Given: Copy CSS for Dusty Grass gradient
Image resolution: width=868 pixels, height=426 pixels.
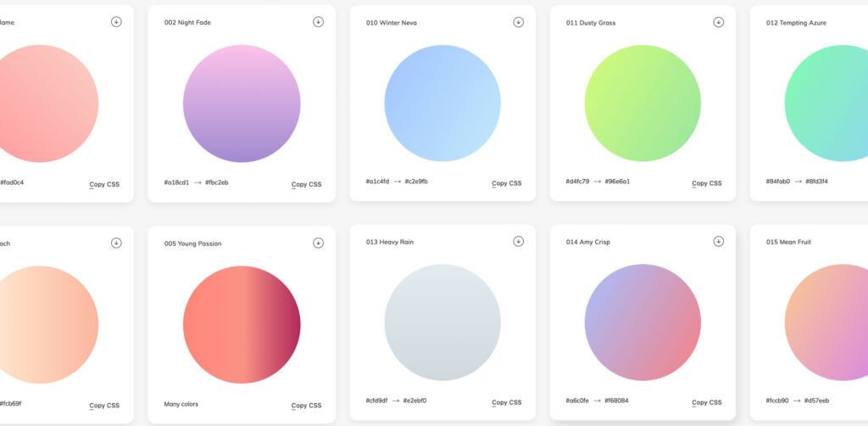Looking at the screenshot, I should 707,183.
